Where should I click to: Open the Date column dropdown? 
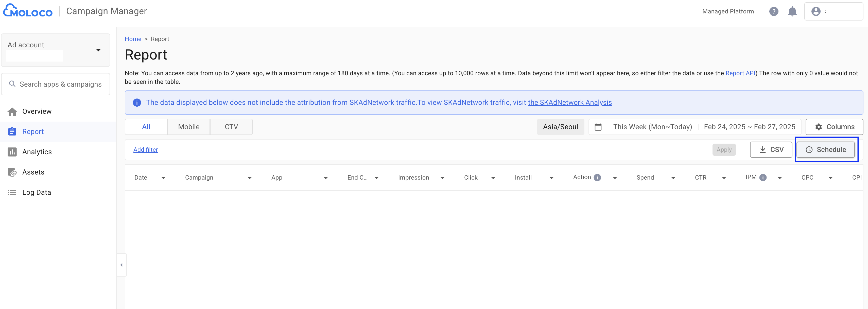(x=164, y=177)
